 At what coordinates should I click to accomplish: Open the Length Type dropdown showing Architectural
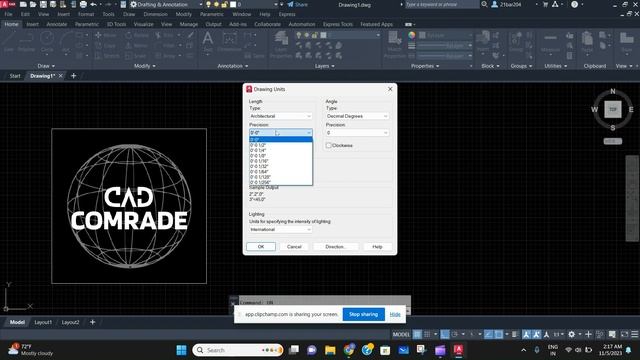(x=281, y=116)
